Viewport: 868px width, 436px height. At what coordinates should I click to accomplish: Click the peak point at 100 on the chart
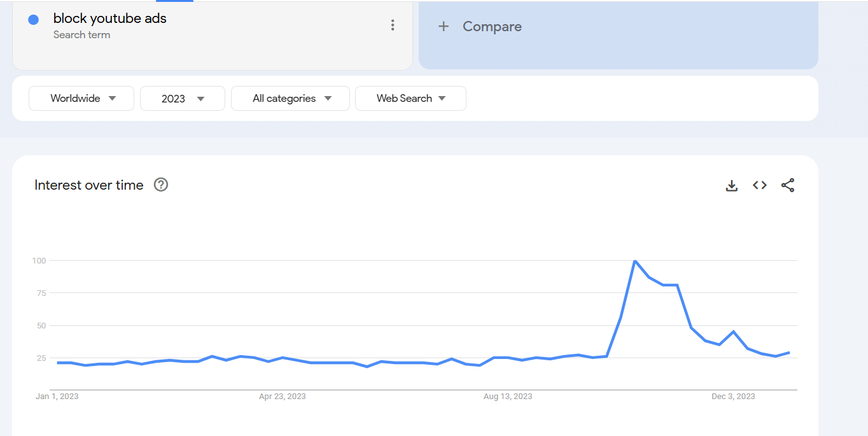coord(634,260)
